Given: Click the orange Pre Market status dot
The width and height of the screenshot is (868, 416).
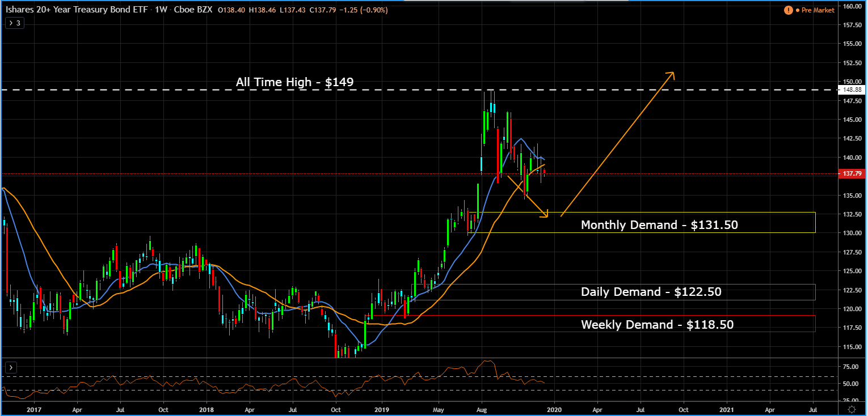Looking at the screenshot, I should [797, 10].
